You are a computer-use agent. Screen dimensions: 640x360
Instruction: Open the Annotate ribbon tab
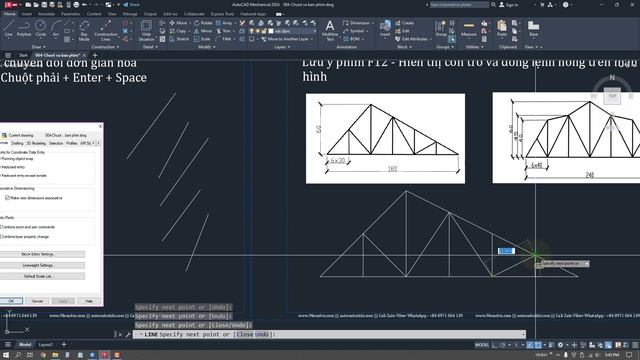tap(46, 14)
